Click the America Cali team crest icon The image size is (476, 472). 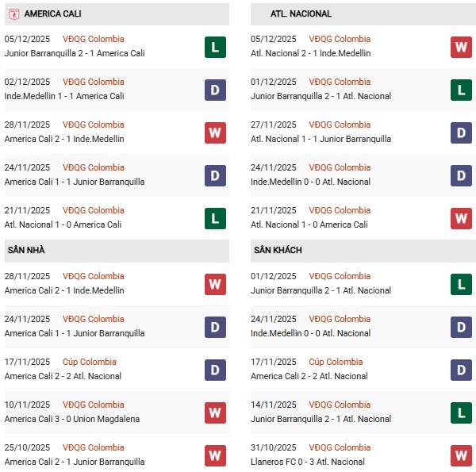13,14
